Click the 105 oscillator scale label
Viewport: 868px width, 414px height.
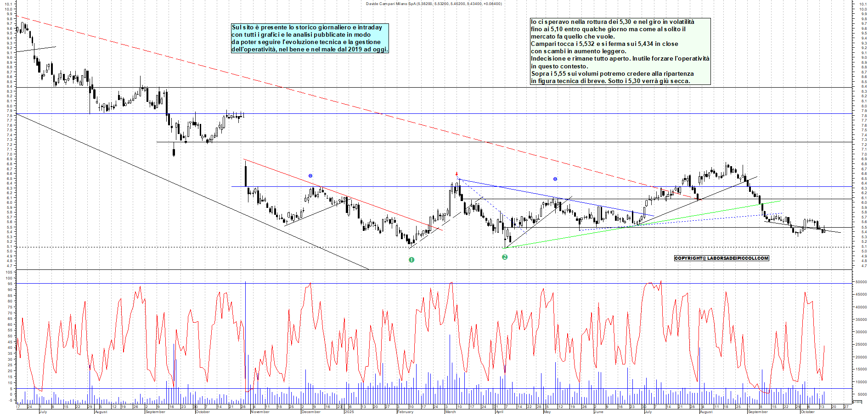tap(9, 272)
